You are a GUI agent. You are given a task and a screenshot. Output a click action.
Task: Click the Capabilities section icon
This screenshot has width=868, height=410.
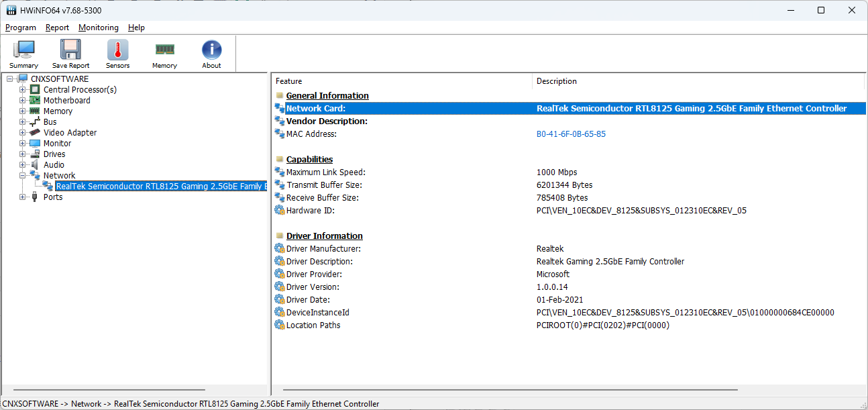pos(279,160)
